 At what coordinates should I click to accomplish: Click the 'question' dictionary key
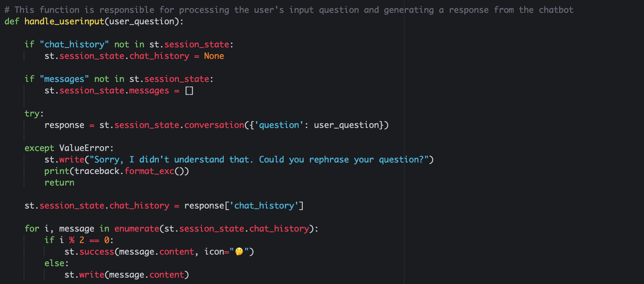(279, 125)
